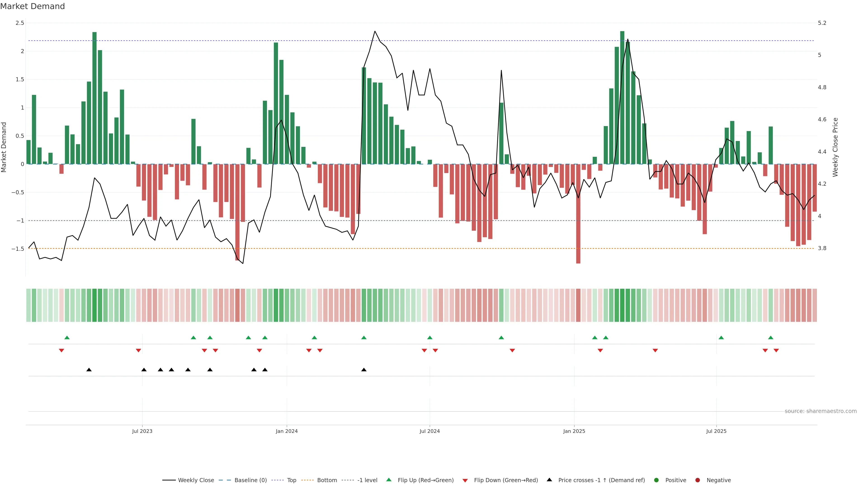Click the Jan 2025 axis label

[x=574, y=432]
